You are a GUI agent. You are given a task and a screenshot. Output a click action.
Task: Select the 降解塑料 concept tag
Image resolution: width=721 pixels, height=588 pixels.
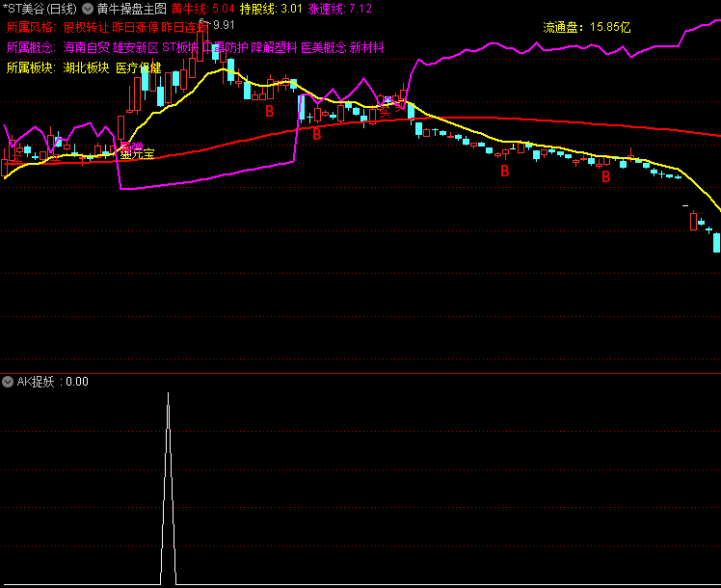tap(274, 47)
